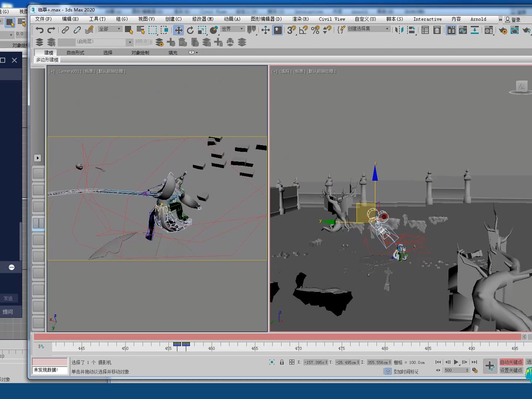Open the 全部 selection filter dropdown
532x399 pixels.
point(110,29)
